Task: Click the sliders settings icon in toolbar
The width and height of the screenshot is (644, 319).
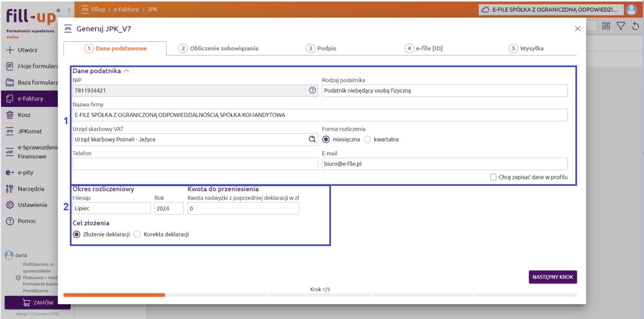Action: click(606, 26)
